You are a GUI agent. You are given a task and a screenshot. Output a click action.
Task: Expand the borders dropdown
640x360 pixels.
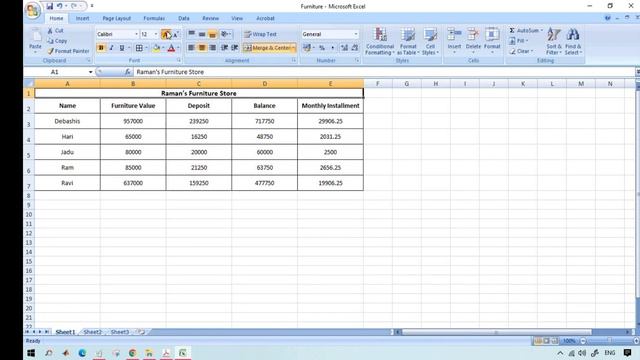click(x=147, y=48)
